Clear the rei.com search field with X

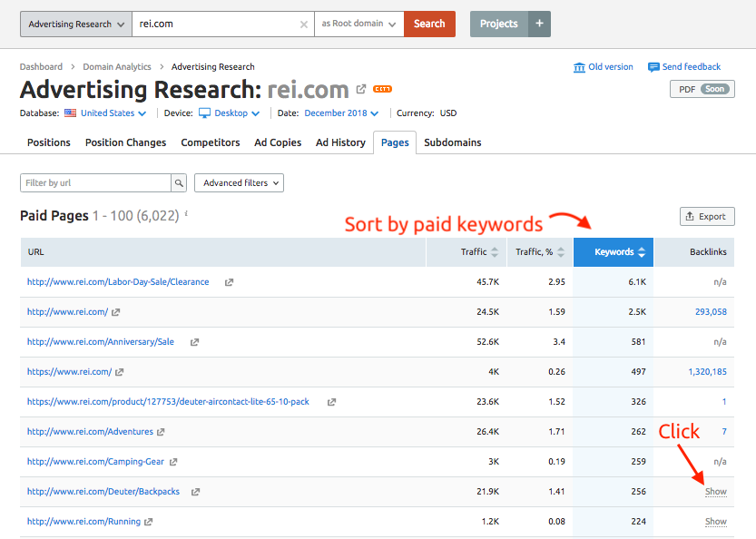[303, 24]
